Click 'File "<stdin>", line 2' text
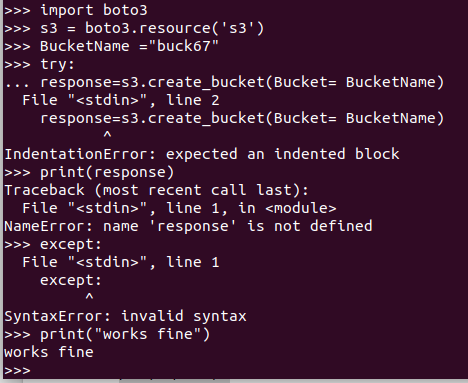This screenshot has height=383, width=468. click(x=121, y=100)
